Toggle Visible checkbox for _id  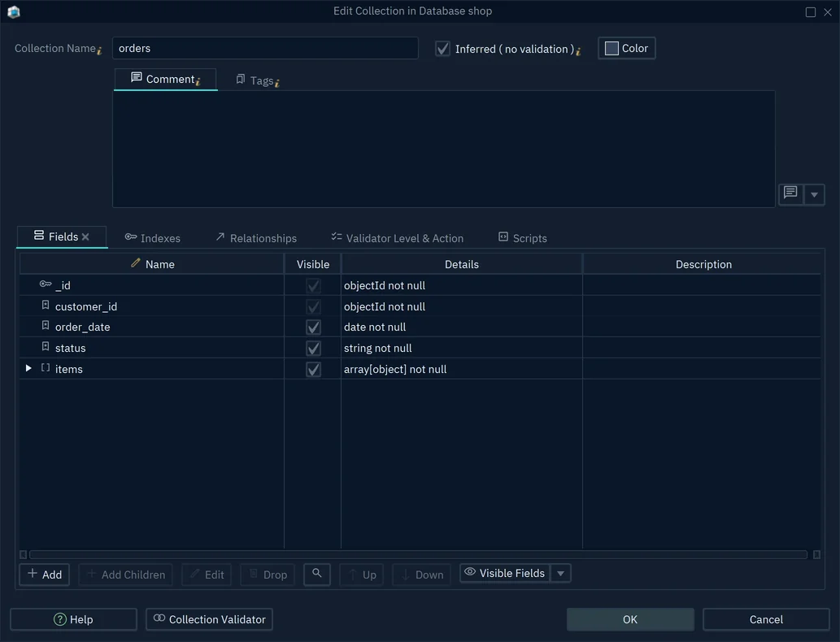313,285
